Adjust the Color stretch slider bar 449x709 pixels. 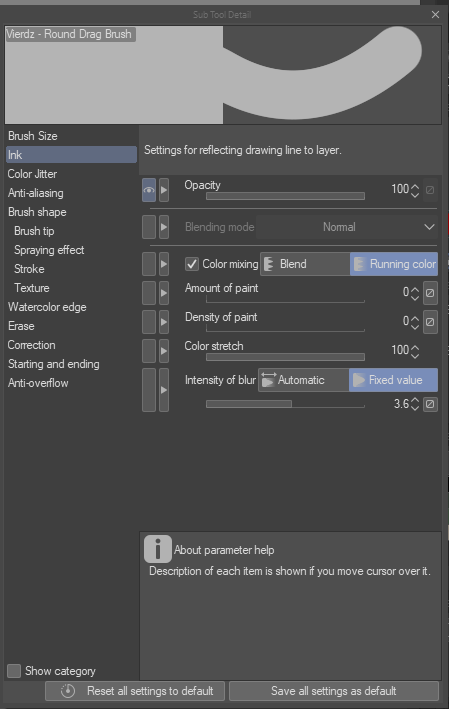tap(285, 357)
